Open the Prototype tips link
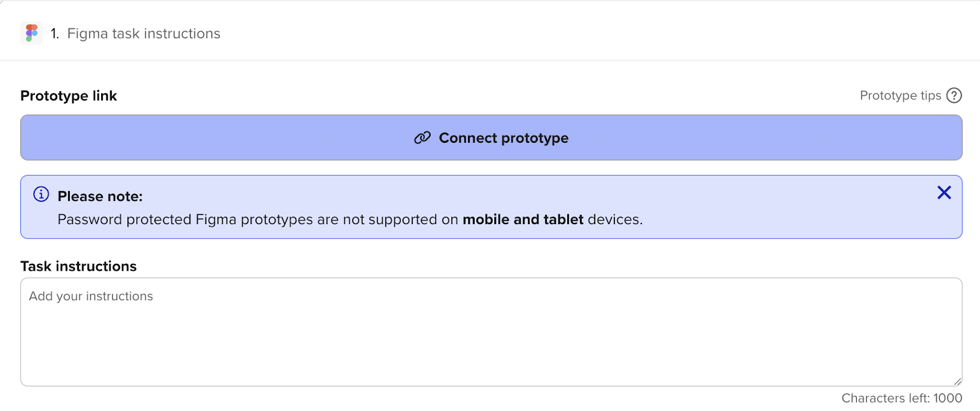Image resolution: width=980 pixels, height=411 pixels. [x=900, y=96]
